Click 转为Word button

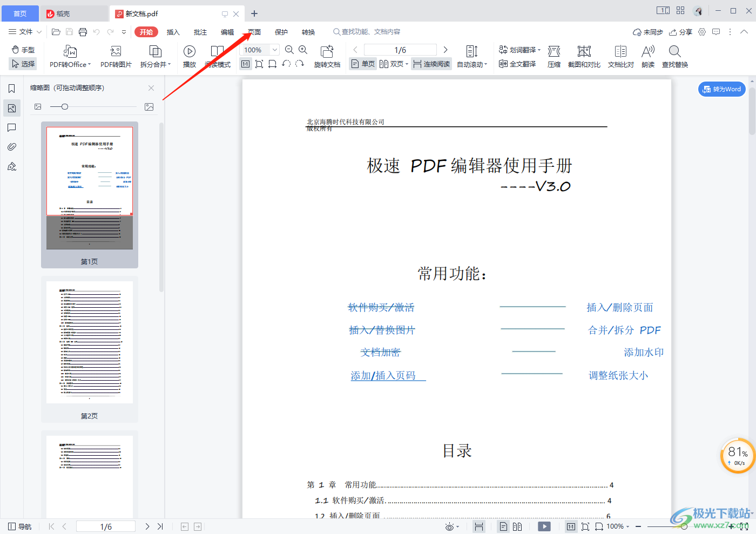pos(722,89)
